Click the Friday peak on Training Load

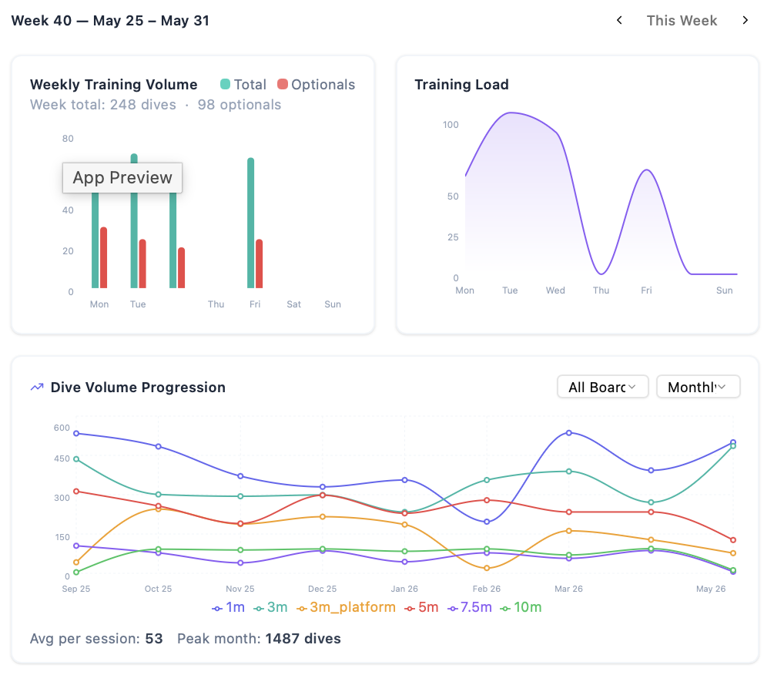pos(647,170)
